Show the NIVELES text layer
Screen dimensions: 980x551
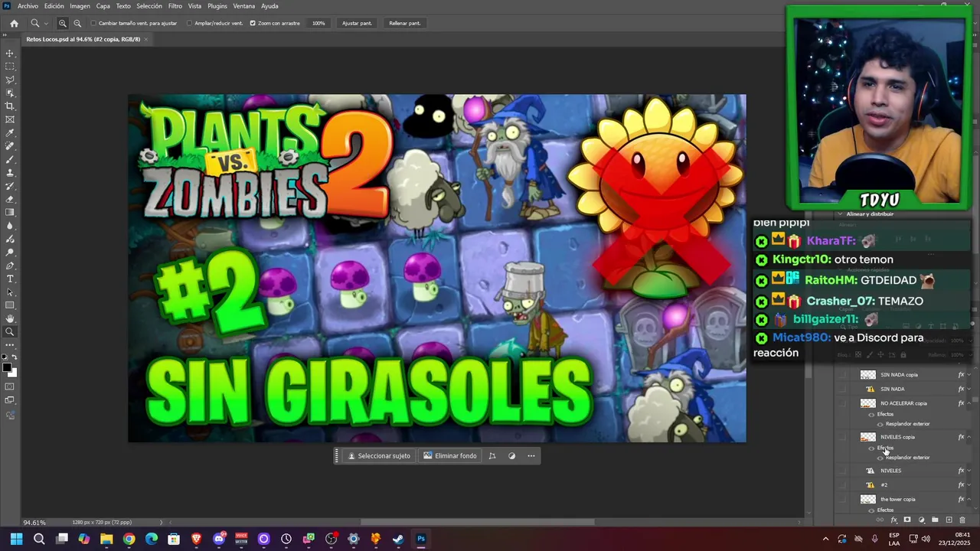coord(843,471)
